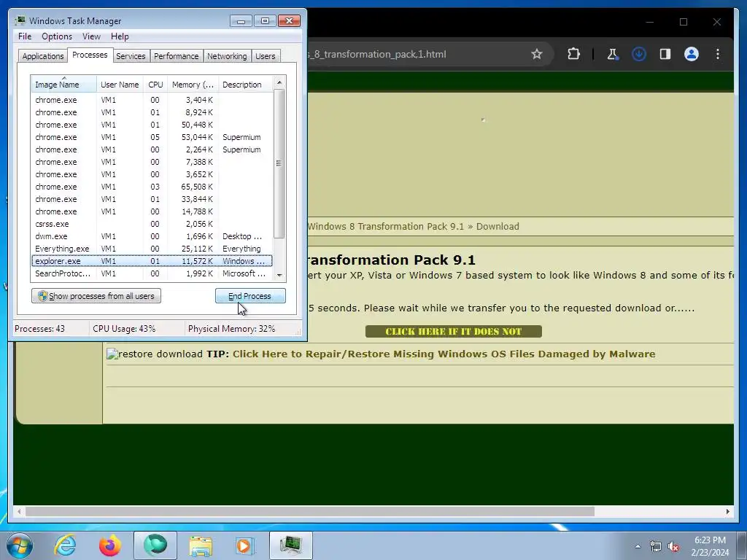Sort processes by Image Name column
747x560 pixels.
[64, 85]
